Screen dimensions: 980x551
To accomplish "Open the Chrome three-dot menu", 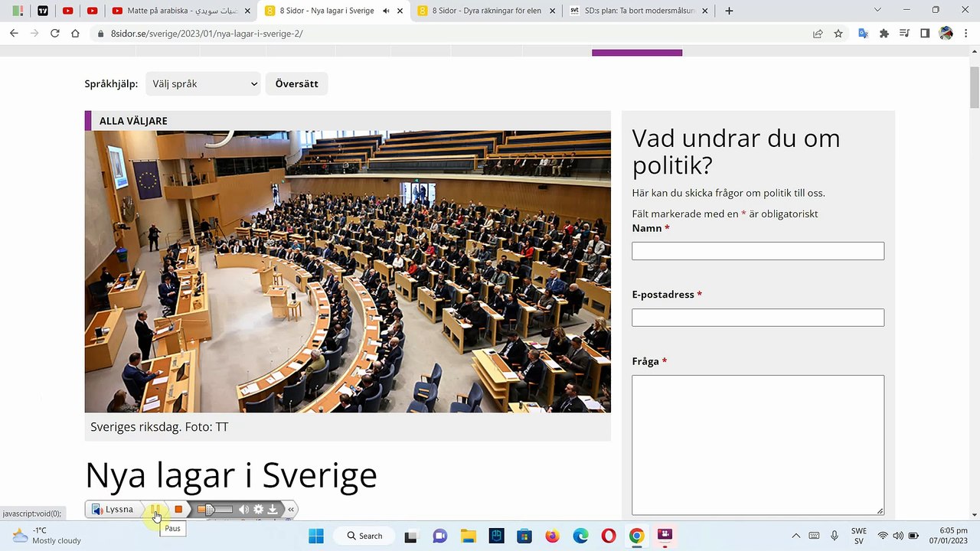I will [x=967, y=34].
